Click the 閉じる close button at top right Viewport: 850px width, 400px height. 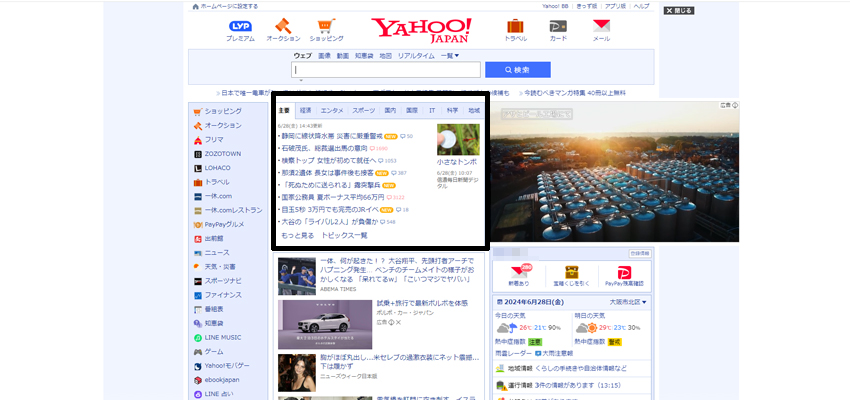(x=679, y=10)
